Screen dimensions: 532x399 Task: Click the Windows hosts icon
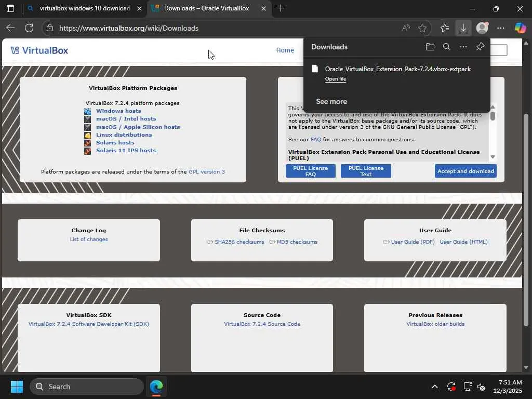87,111
